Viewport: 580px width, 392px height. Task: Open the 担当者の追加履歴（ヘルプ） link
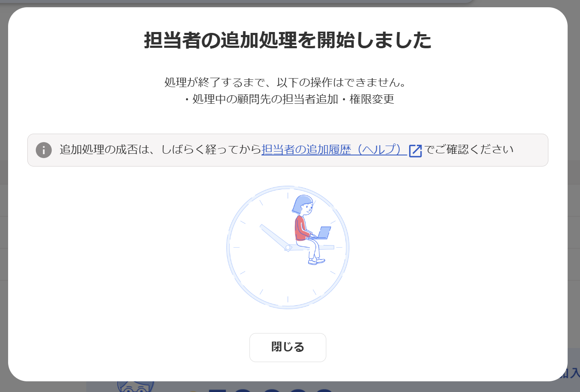[334, 150]
